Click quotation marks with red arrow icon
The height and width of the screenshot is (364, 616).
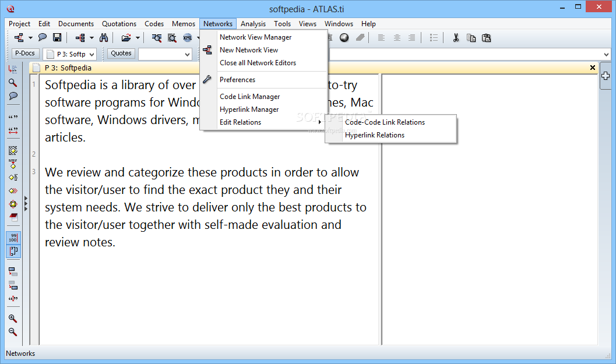click(13, 130)
